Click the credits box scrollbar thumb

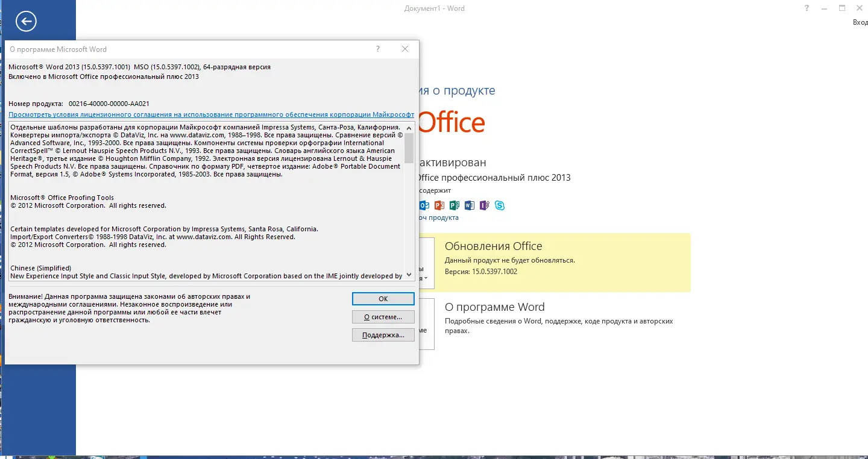tap(409, 148)
